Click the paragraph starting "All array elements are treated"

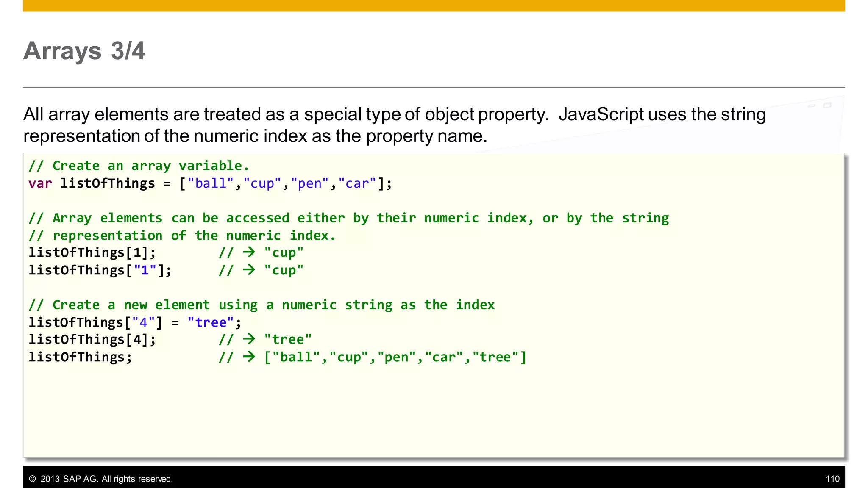click(395, 125)
